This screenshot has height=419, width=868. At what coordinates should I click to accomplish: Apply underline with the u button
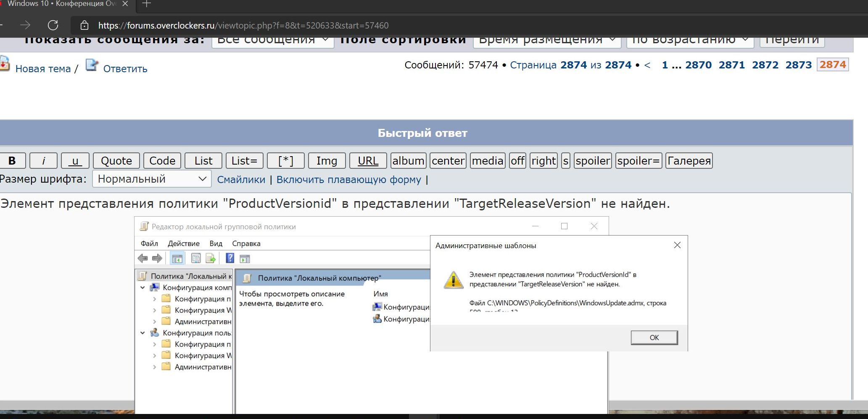(x=75, y=161)
